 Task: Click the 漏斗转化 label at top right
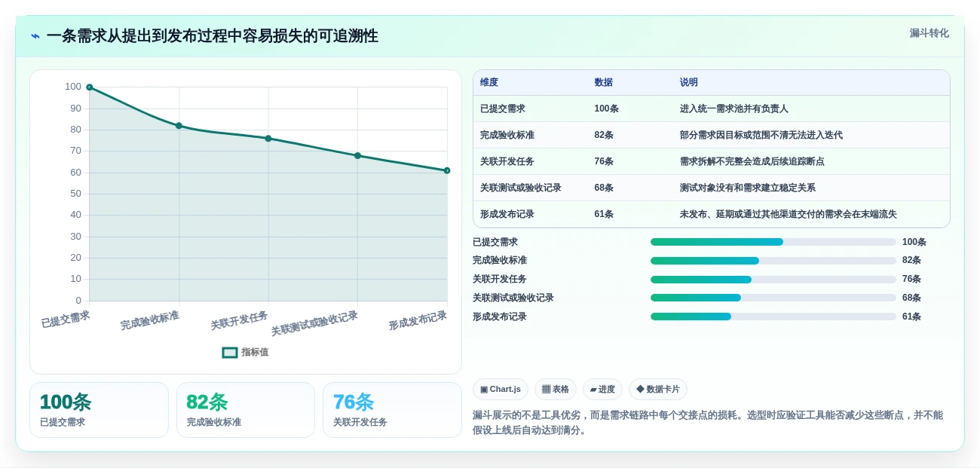tap(929, 33)
